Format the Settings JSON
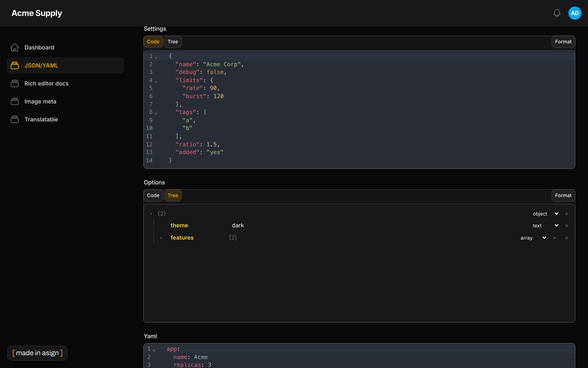This screenshot has height=368, width=588. [x=563, y=42]
